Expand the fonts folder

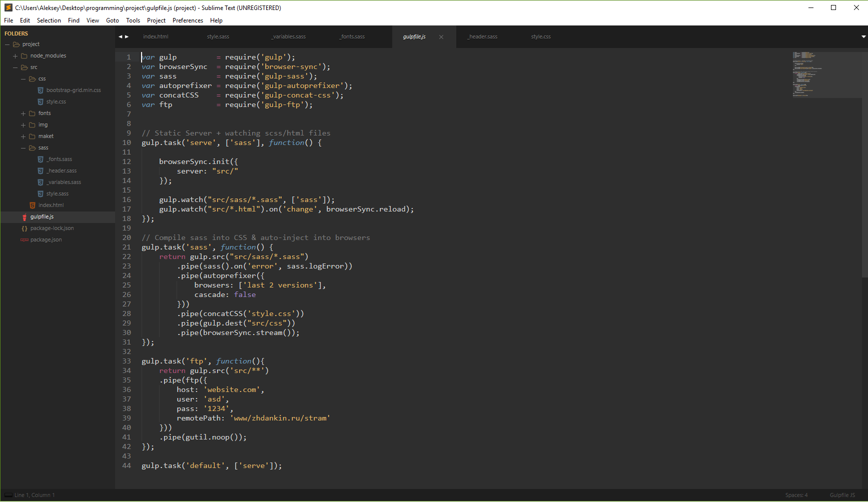23,113
